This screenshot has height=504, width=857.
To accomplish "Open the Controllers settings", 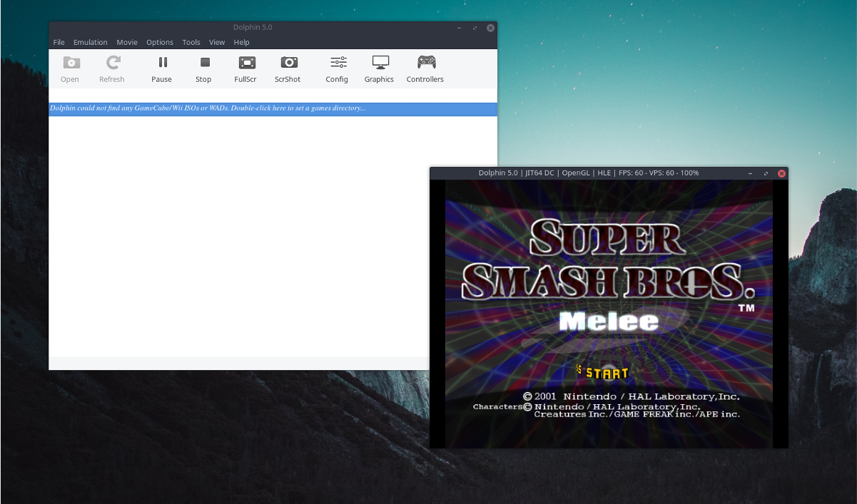I will point(426,69).
